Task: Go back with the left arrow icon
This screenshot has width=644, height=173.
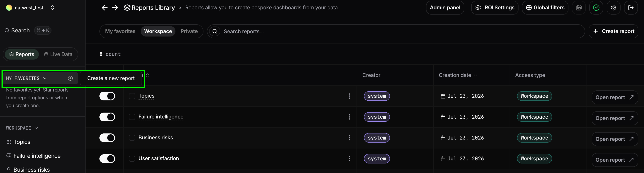Action: tap(104, 8)
